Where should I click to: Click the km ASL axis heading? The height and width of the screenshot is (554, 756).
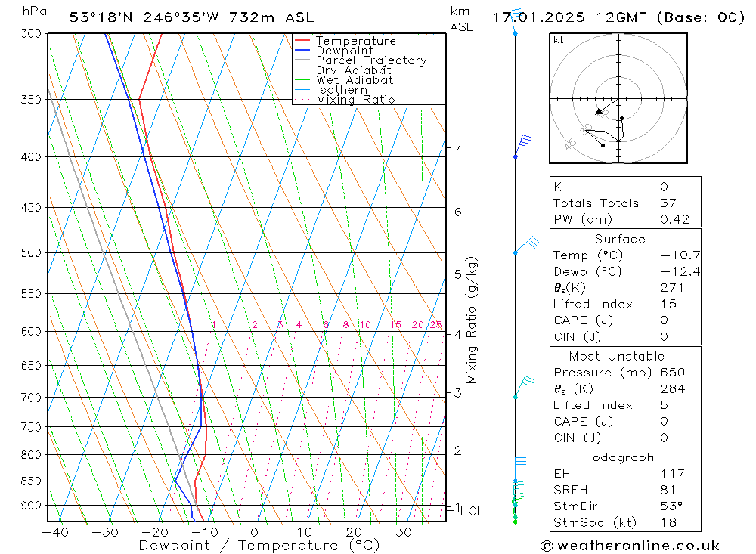pyautogui.click(x=461, y=20)
